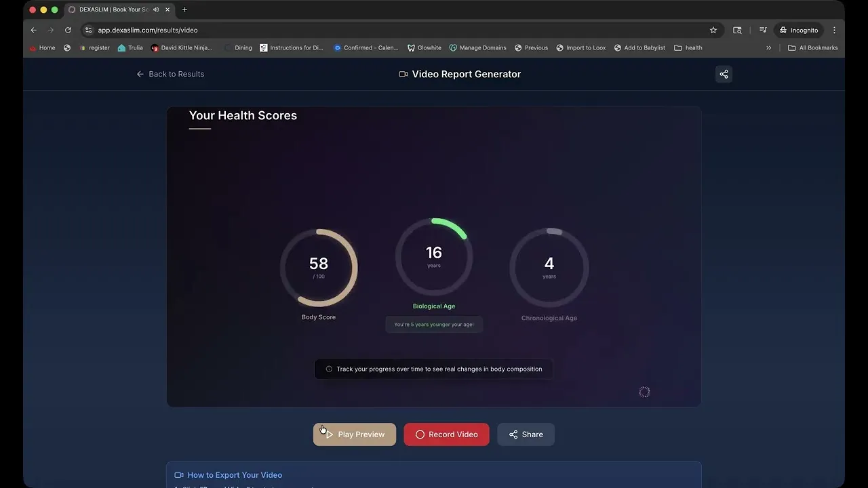Image resolution: width=868 pixels, height=488 pixels.
Task: Click the Play Preview button
Action: (355, 434)
